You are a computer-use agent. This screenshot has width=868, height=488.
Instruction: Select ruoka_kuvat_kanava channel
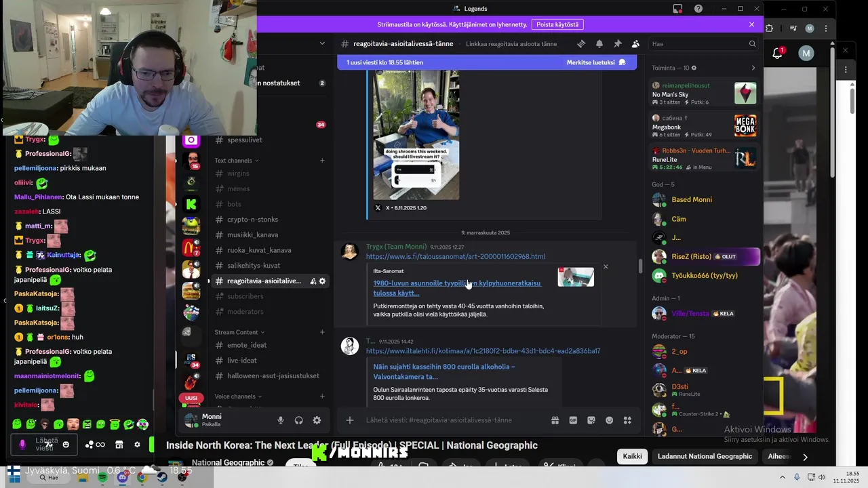point(269,250)
